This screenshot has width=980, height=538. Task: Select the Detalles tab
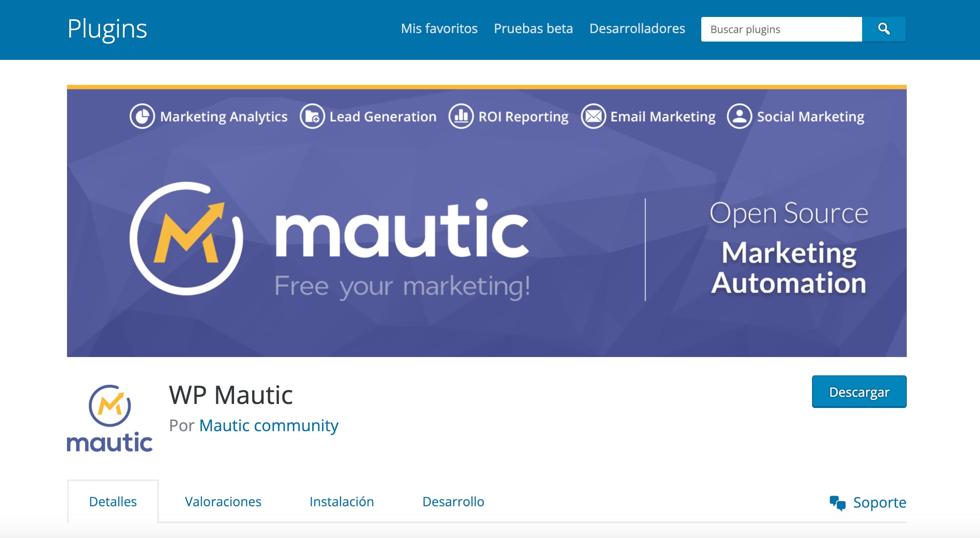(x=113, y=501)
